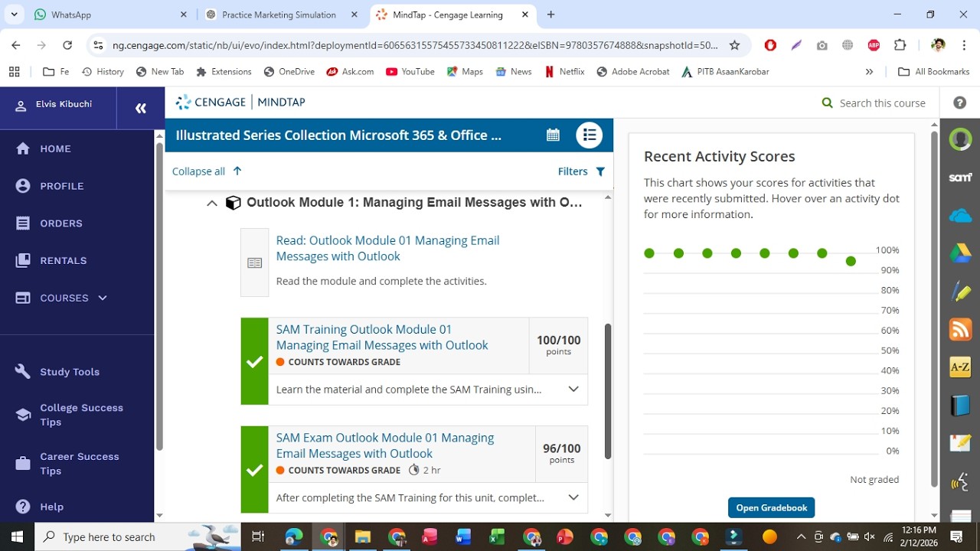Viewport: 980px width, 551px height.
Task: Open SAM Exam Outlook Module 01 link
Action: [385, 445]
